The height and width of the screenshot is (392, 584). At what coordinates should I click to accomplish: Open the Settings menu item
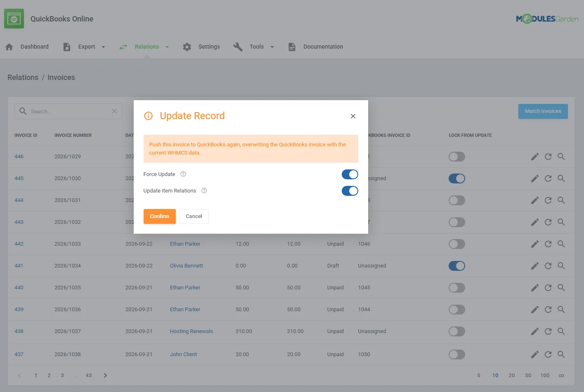(x=201, y=47)
